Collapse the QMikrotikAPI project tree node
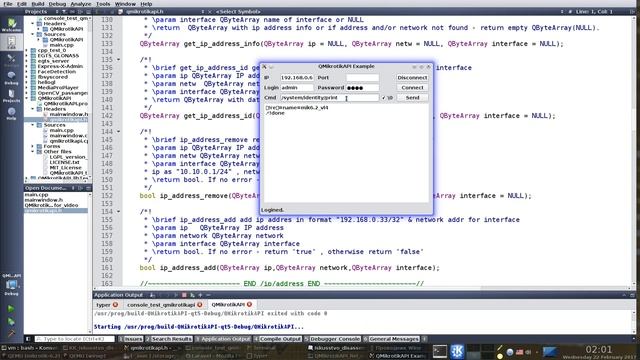 point(27,98)
